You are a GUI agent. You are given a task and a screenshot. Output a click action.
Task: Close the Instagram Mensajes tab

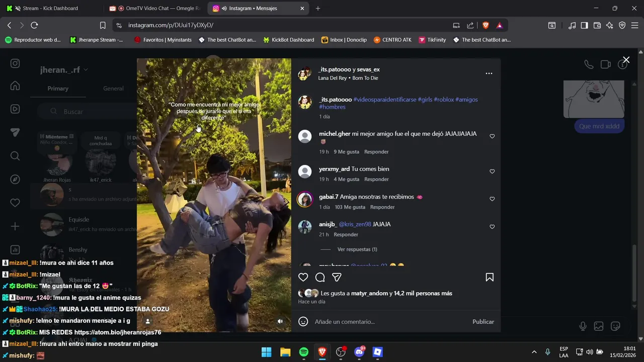(x=302, y=9)
